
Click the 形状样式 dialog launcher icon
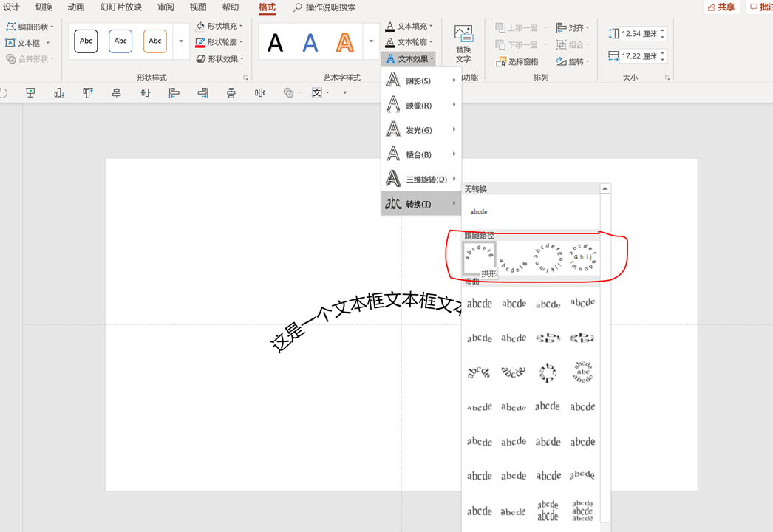point(245,78)
